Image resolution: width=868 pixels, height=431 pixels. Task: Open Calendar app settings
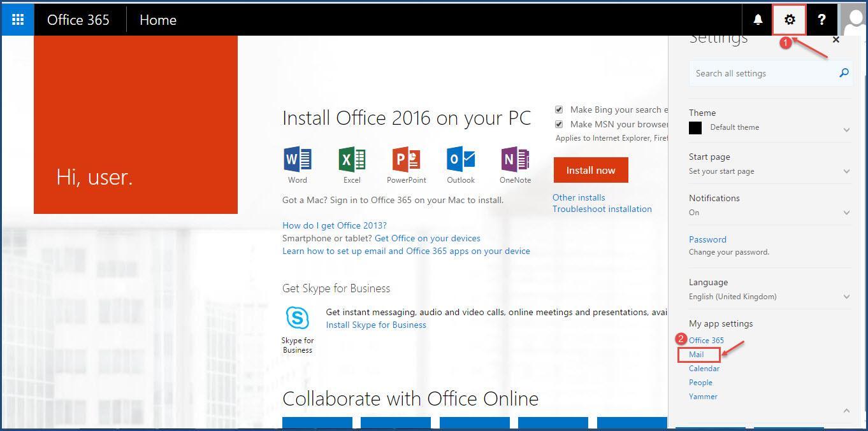(704, 368)
